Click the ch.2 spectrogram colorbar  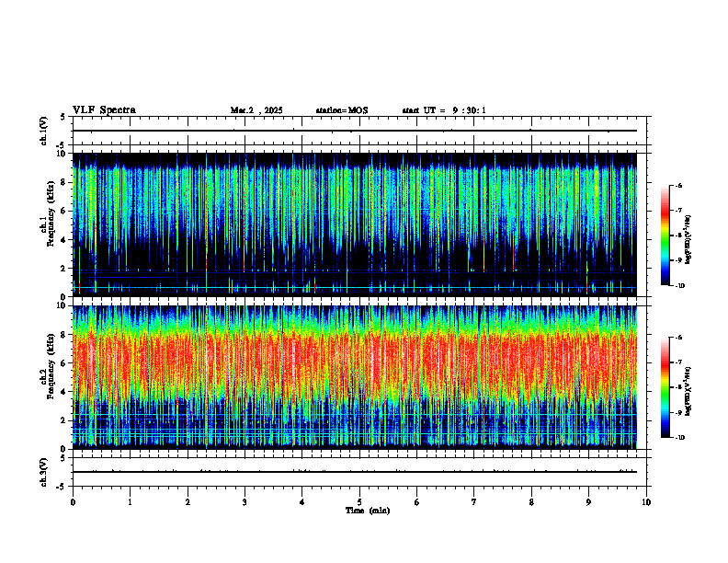click(x=665, y=387)
